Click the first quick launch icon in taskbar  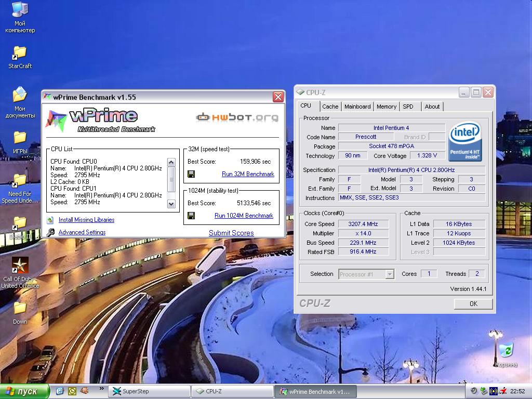coord(60,391)
